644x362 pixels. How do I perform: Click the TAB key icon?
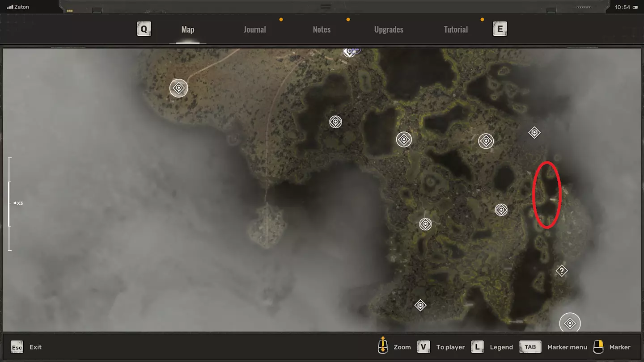pyautogui.click(x=530, y=347)
